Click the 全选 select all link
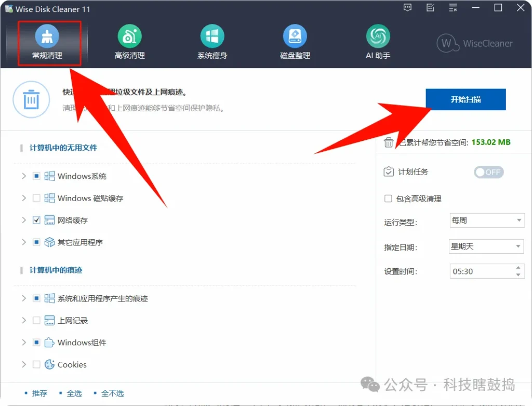The height and width of the screenshot is (406, 532). click(x=74, y=393)
